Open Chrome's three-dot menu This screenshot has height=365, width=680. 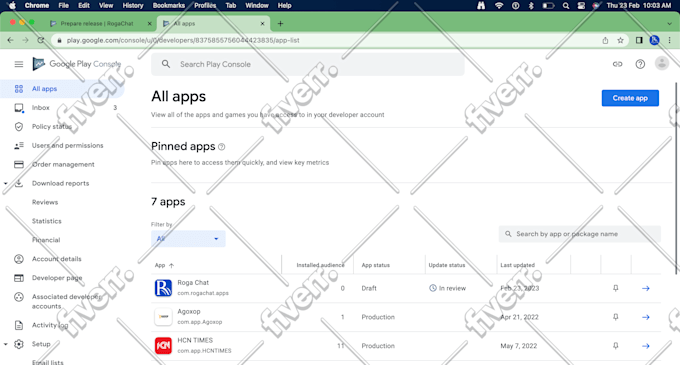(x=670, y=40)
